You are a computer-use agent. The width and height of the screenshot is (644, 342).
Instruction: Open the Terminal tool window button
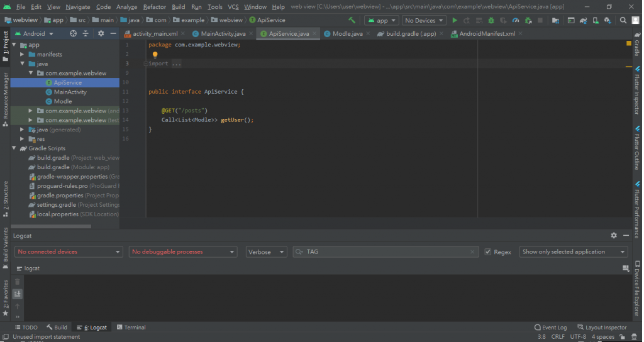coord(131,327)
